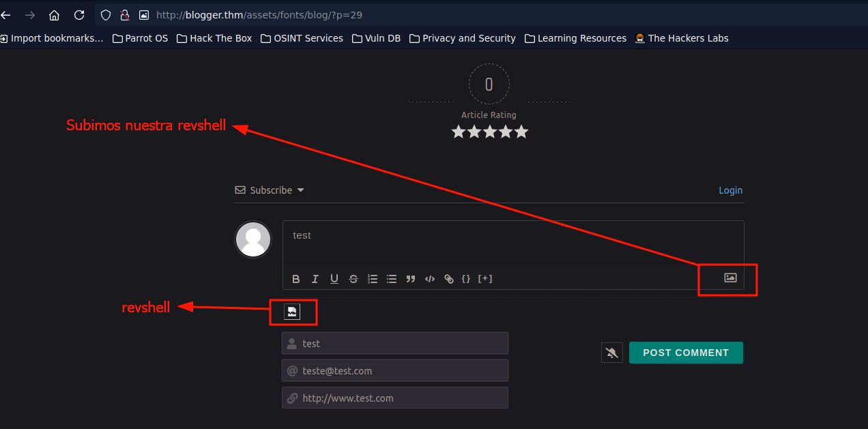Insert a link using chain icon

[x=448, y=279]
